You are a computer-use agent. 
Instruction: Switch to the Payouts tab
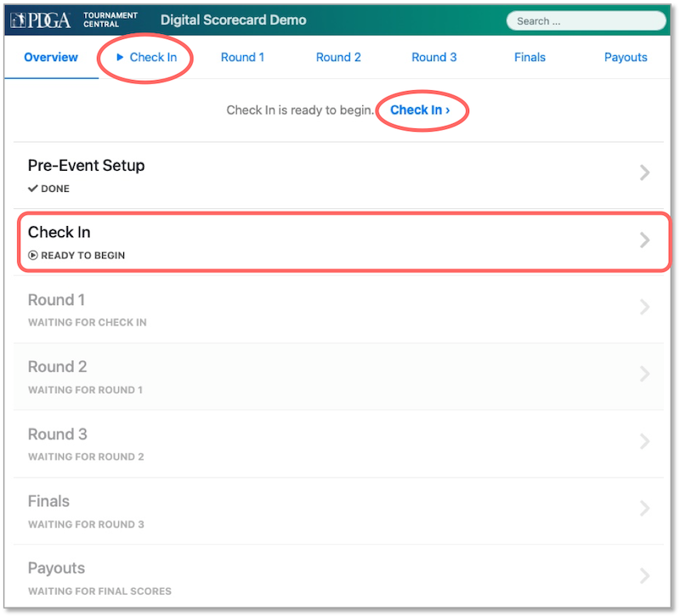coord(626,57)
